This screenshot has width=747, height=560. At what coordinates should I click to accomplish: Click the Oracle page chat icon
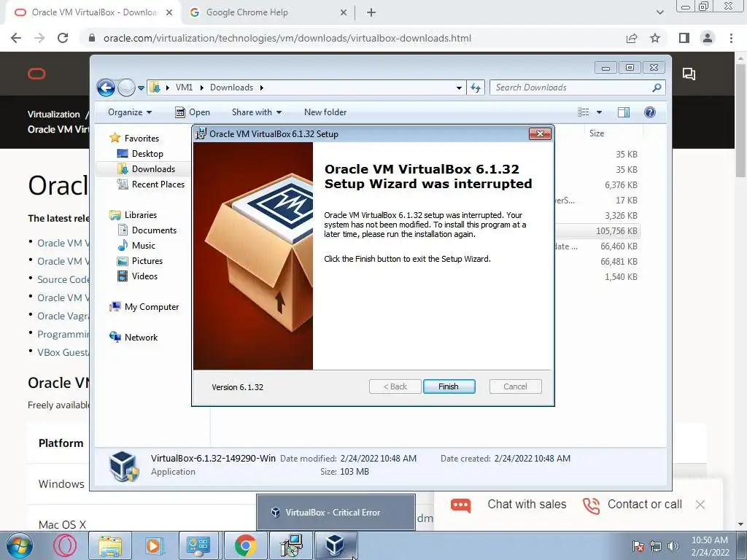pos(689,74)
